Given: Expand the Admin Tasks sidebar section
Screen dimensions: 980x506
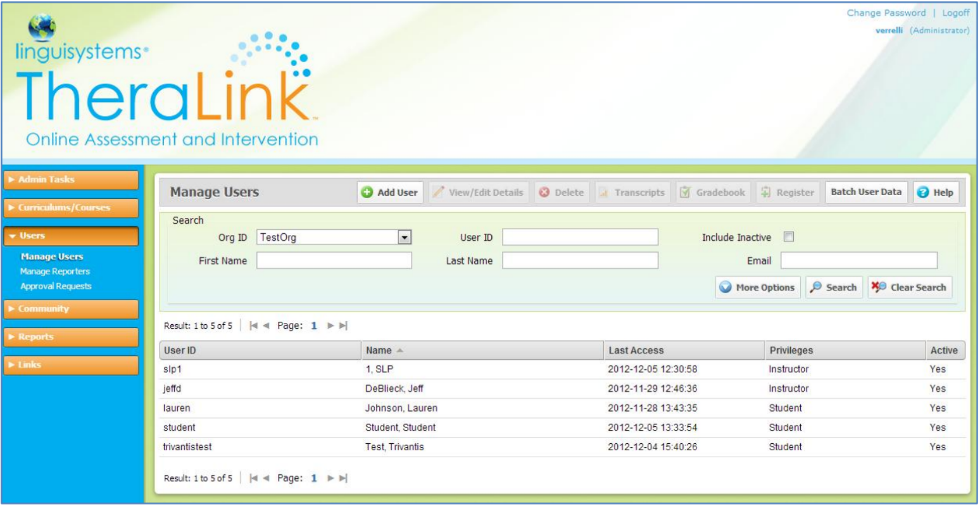Looking at the screenshot, I should pyautogui.click(x=70, y=180).
